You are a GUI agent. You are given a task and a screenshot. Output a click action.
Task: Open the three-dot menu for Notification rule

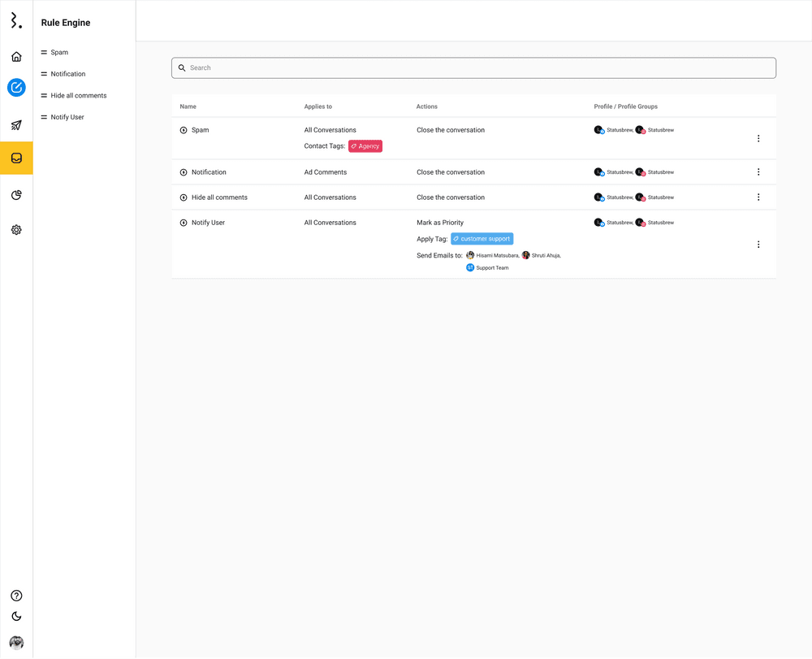point(758,172)
